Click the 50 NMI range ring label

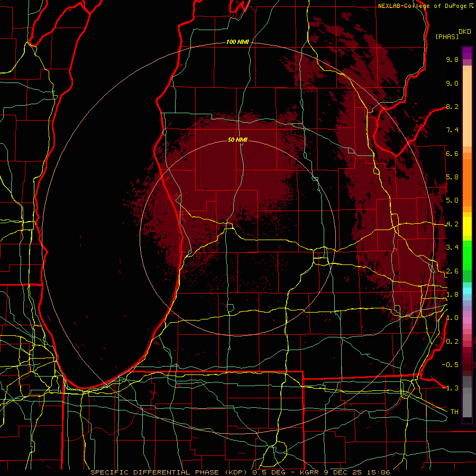coord(237,140)
